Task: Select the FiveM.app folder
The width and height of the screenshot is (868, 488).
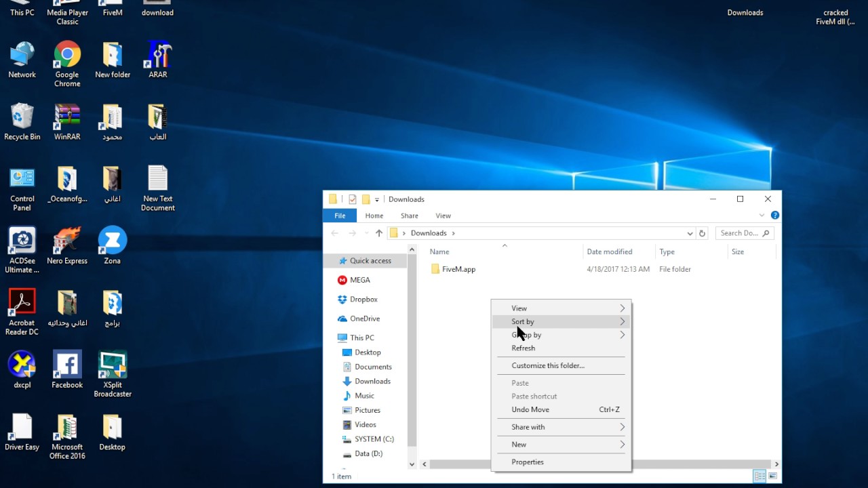Action: (454, 269)
